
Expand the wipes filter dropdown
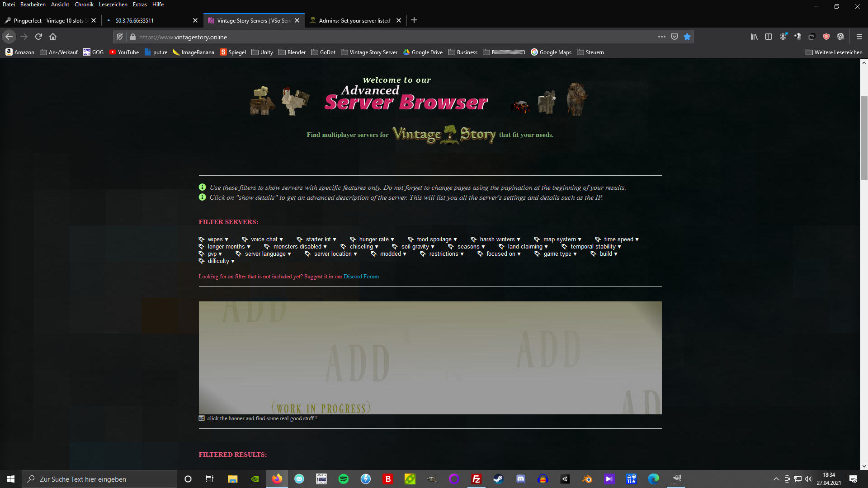217,239
